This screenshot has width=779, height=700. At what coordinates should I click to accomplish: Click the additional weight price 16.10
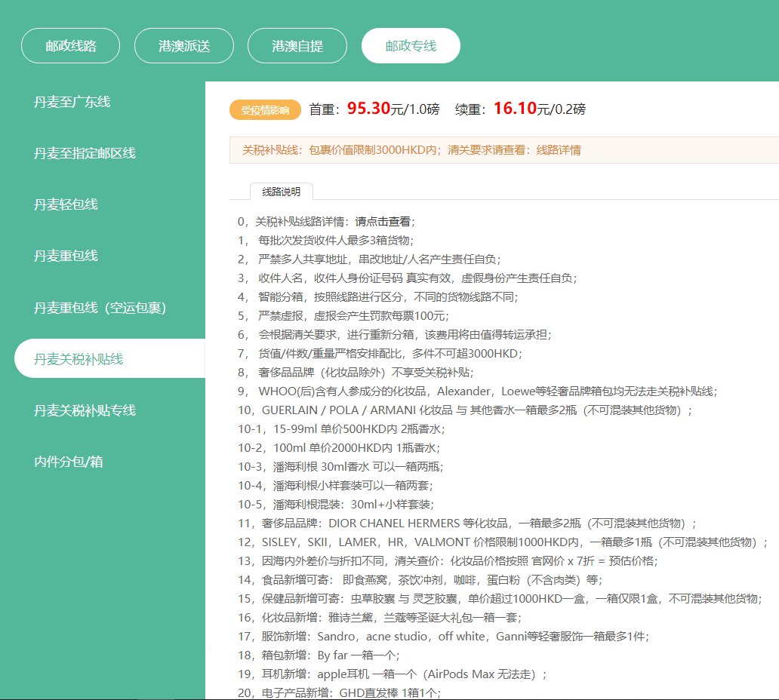[x=515, y=108]
